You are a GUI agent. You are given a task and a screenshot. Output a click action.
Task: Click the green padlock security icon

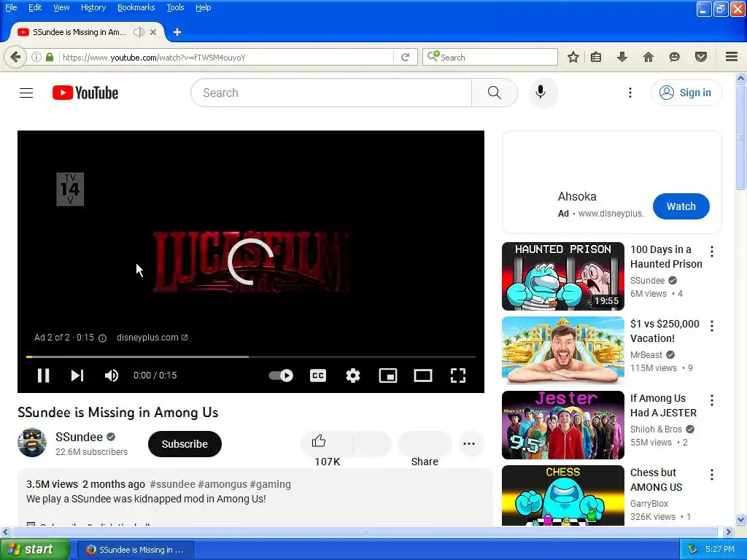tap(50, 57)
